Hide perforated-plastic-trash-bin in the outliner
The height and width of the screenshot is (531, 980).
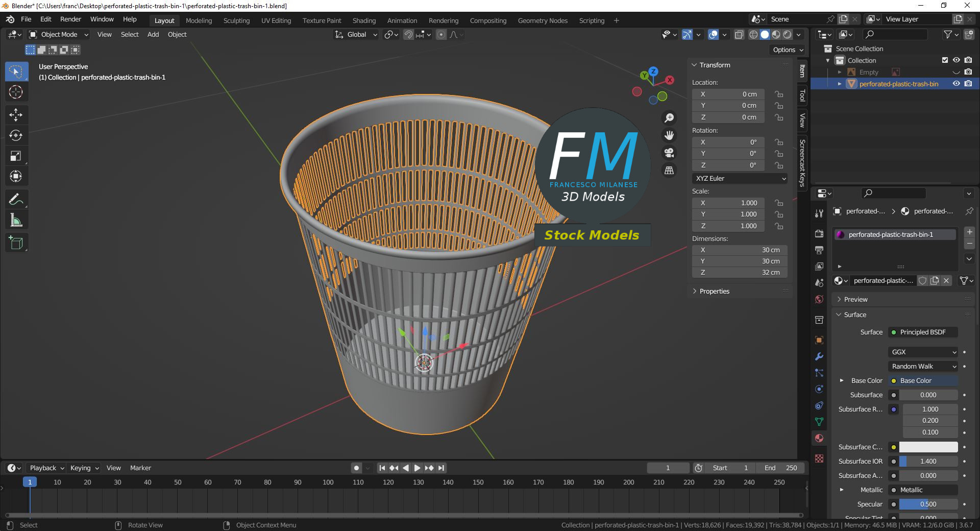click(956, 84)
